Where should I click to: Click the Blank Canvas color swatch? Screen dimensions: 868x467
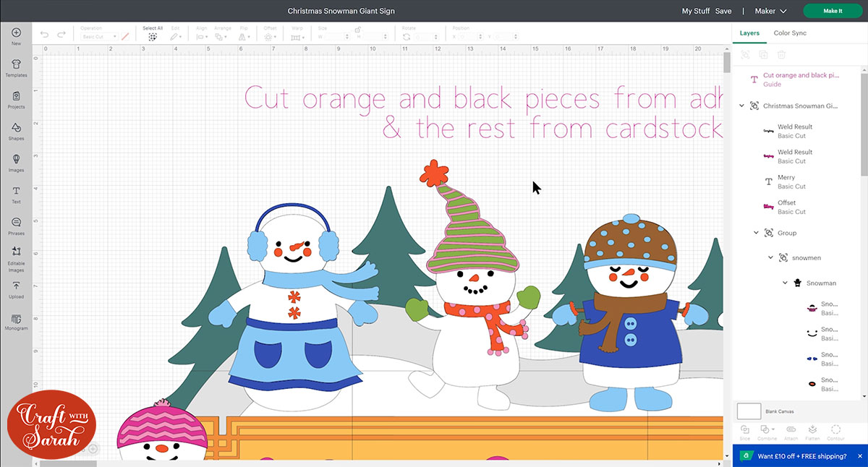(x=749, y=411)
